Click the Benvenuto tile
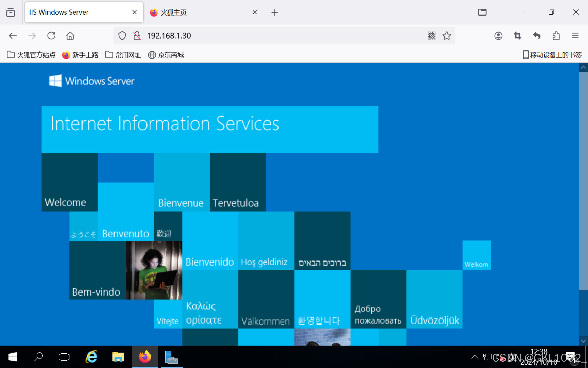The image size is (588, 368). pos(126,212)
